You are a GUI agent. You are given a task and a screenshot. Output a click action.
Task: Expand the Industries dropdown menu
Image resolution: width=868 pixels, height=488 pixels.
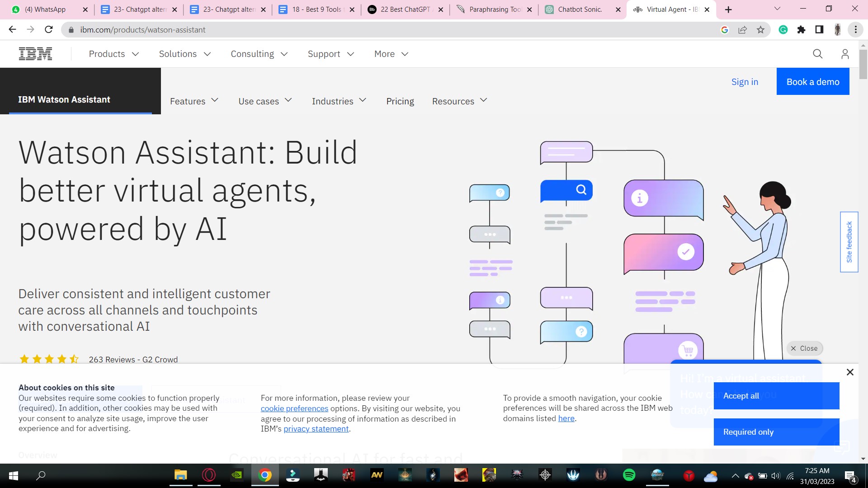tap(339, 100)
